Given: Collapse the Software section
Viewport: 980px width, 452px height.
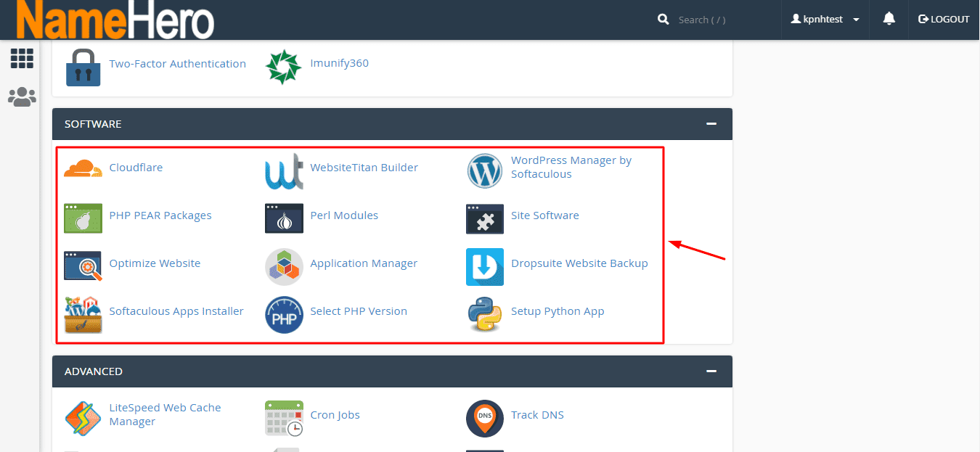Looking at the screenshot, I should click(x=711, y=124).
